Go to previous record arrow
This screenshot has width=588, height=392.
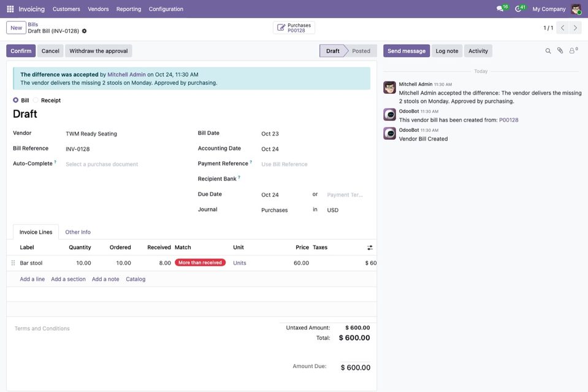pyautogui.click(x=562, y=28)
